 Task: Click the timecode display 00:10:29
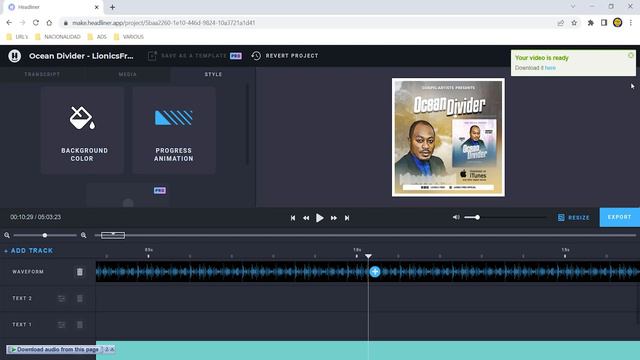tap(36, 217)
